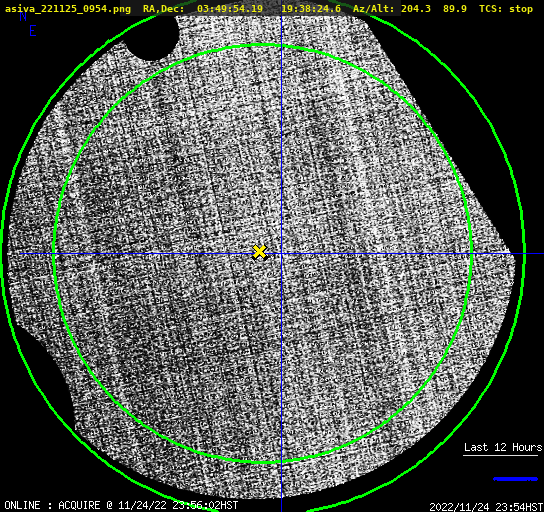This screenshot has width=544, height=512.
Task: Click the 11/24/22 23:56:02HST acquire time
Action: tap(178, 505)
